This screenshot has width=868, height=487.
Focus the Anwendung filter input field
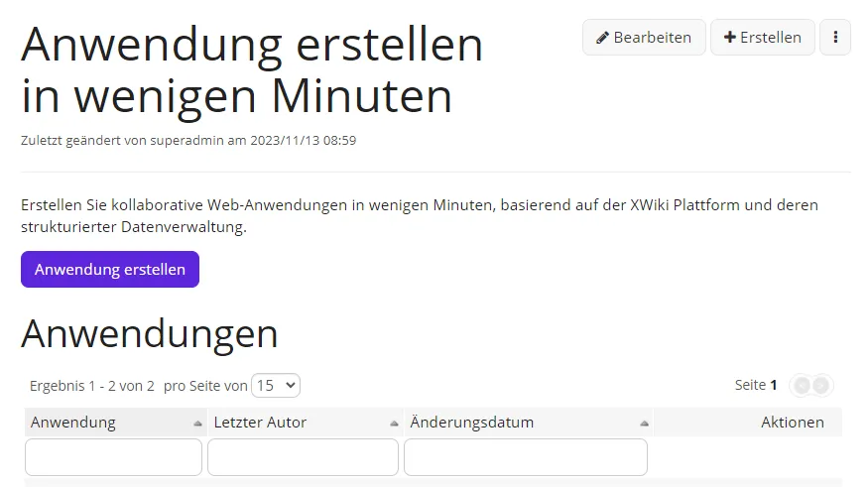coord(113,457)
